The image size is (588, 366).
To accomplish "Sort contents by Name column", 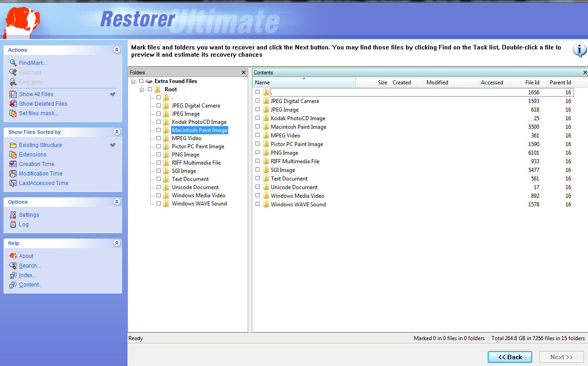I will (304, 83).
